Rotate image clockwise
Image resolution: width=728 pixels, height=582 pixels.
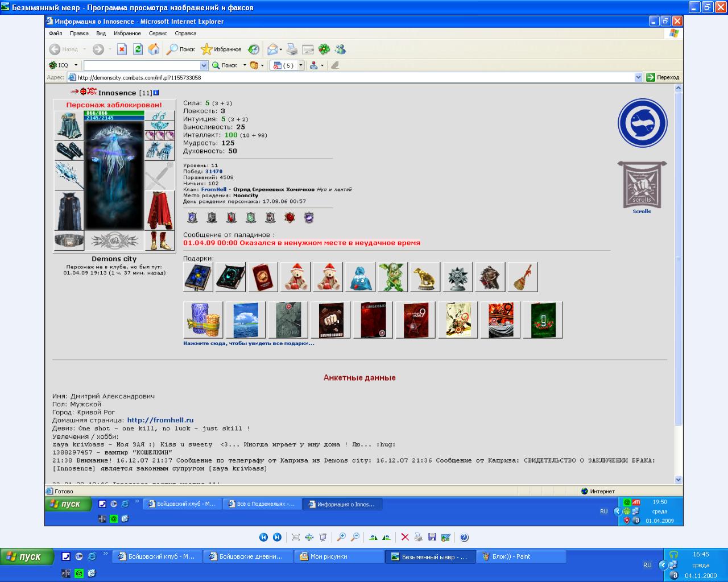coord(373,537)
